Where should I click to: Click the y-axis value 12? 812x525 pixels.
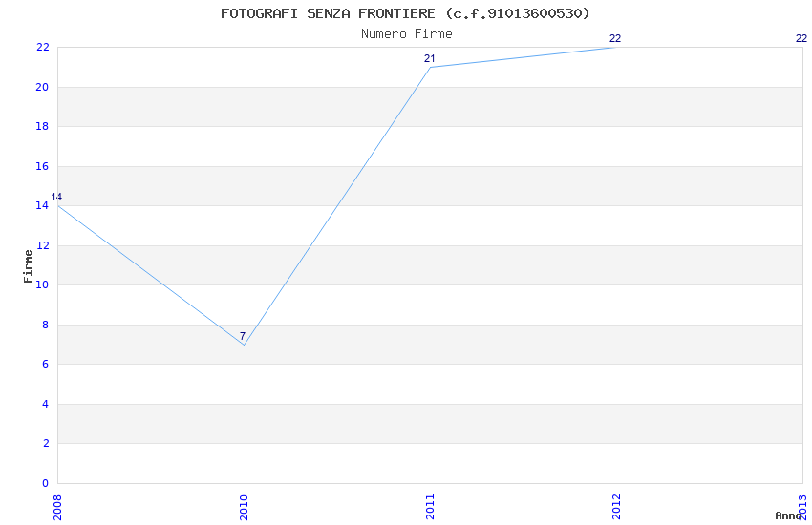pos(42,245)
